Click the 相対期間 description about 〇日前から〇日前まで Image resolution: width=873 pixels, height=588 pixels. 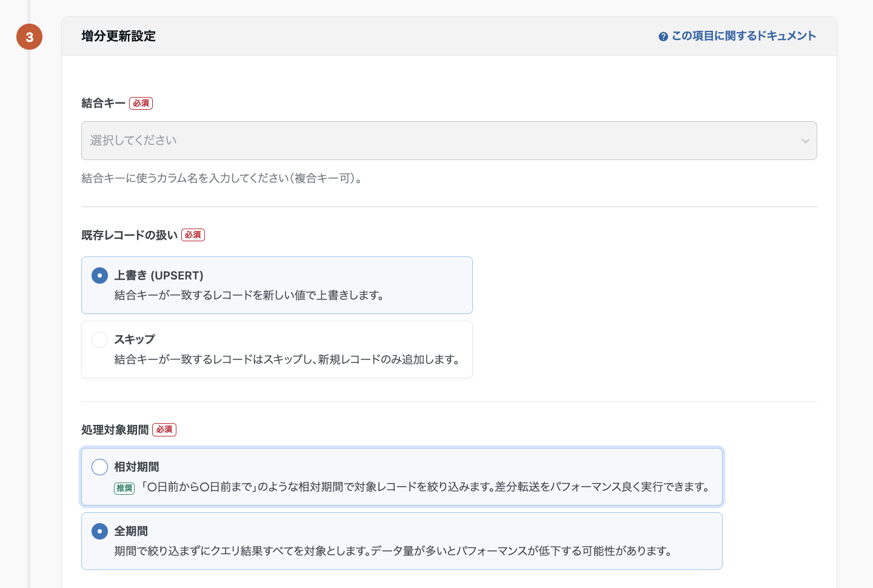[425, 487]
